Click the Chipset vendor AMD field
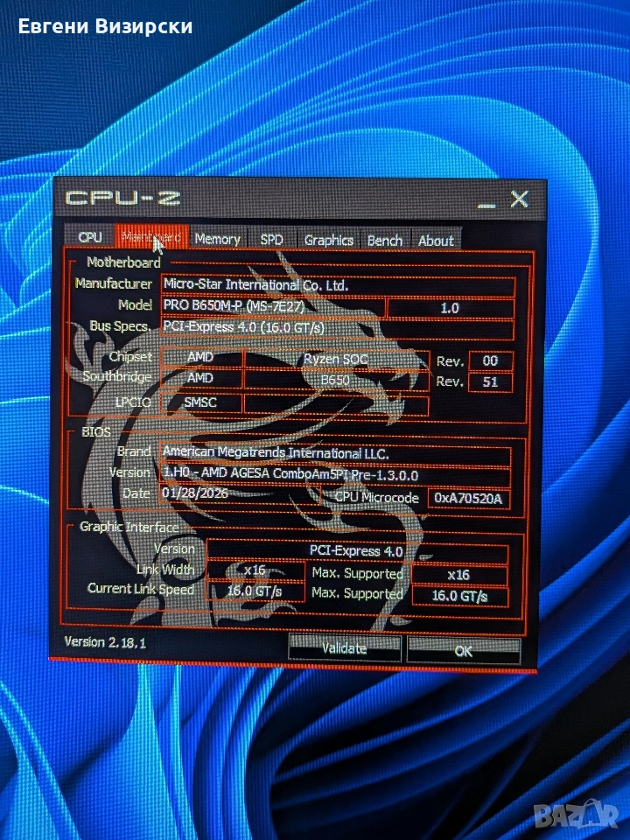 (201, 357)
